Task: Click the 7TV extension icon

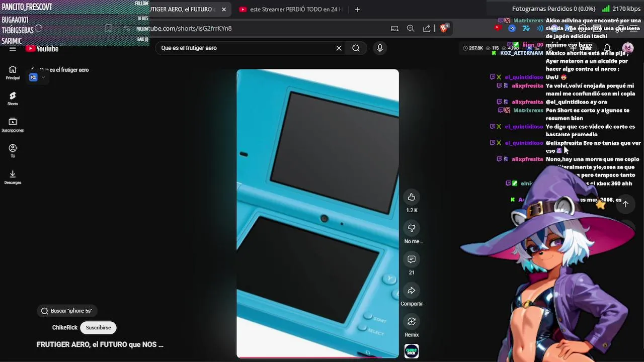Action: click(x=526, y=29)
